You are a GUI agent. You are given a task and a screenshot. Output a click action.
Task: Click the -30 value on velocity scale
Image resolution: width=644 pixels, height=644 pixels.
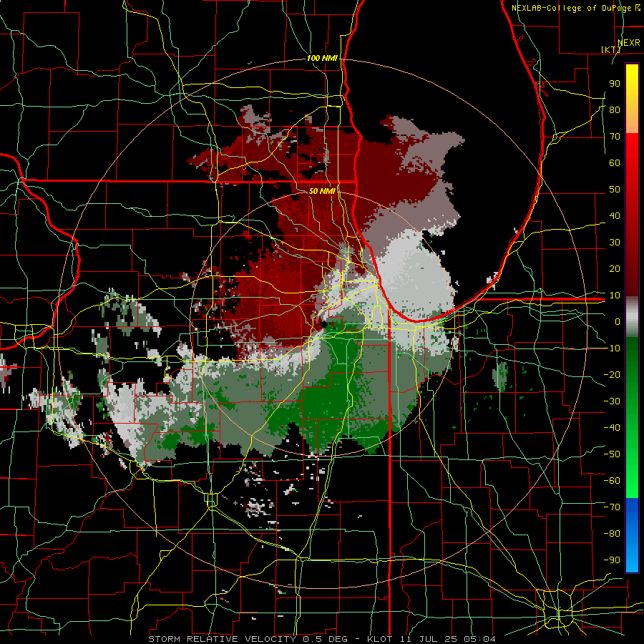612,401
